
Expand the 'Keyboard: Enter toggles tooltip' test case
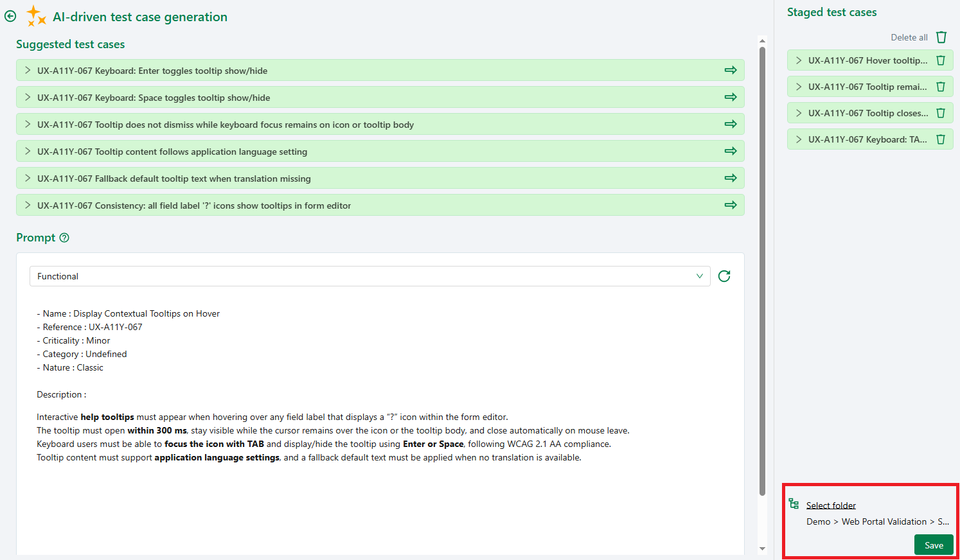pyautogui.click(x=26, y=70)
